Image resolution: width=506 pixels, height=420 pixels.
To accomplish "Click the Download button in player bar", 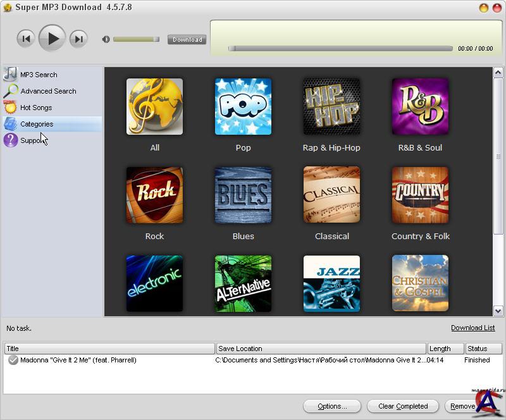I will click(187, 39).
